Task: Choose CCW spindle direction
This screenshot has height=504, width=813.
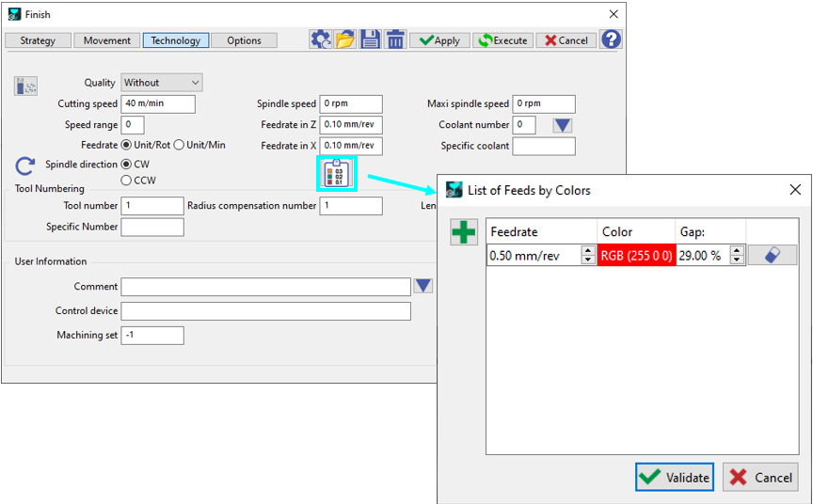Action: 126,180
